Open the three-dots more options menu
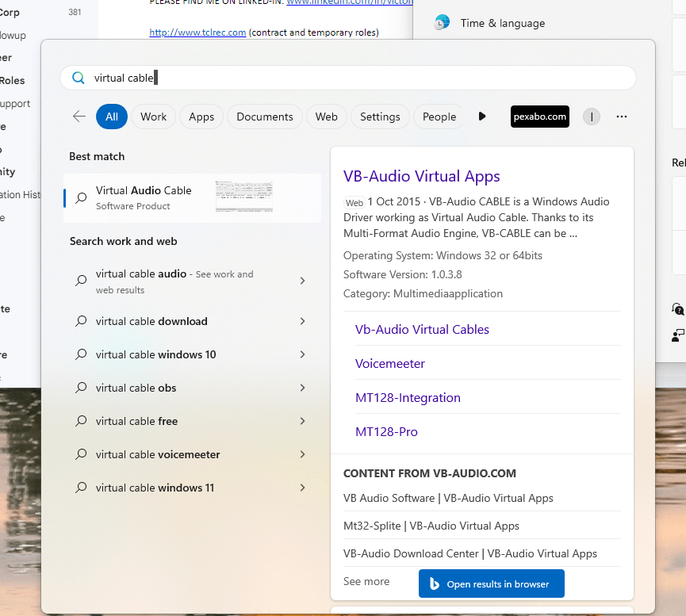Viewport: 686px width, 616px height. pos(621,117)
